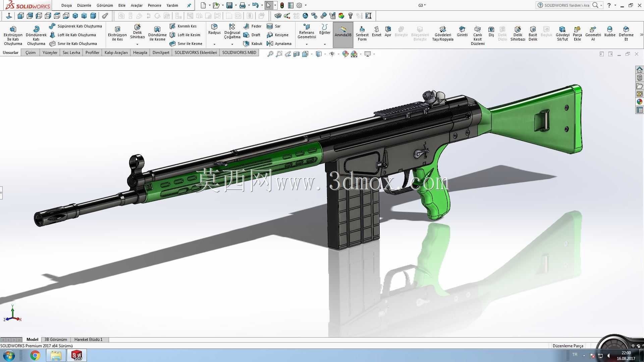The height and width of the screenshot is (362, 644).
Task: Click the SOLIDWORKS help search field
Action: pos(567,5)
